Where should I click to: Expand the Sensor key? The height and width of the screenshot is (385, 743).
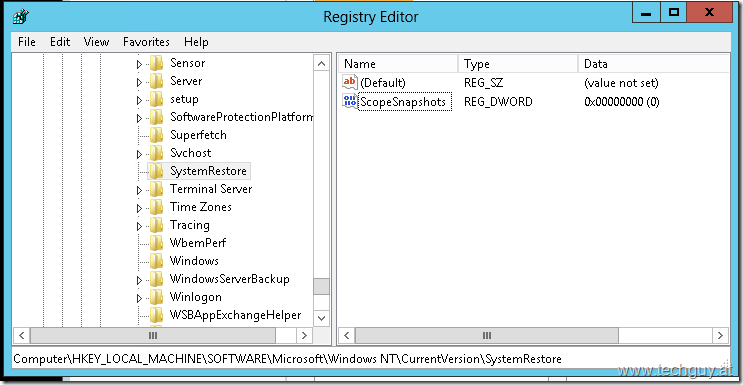[x=139, y=64]
